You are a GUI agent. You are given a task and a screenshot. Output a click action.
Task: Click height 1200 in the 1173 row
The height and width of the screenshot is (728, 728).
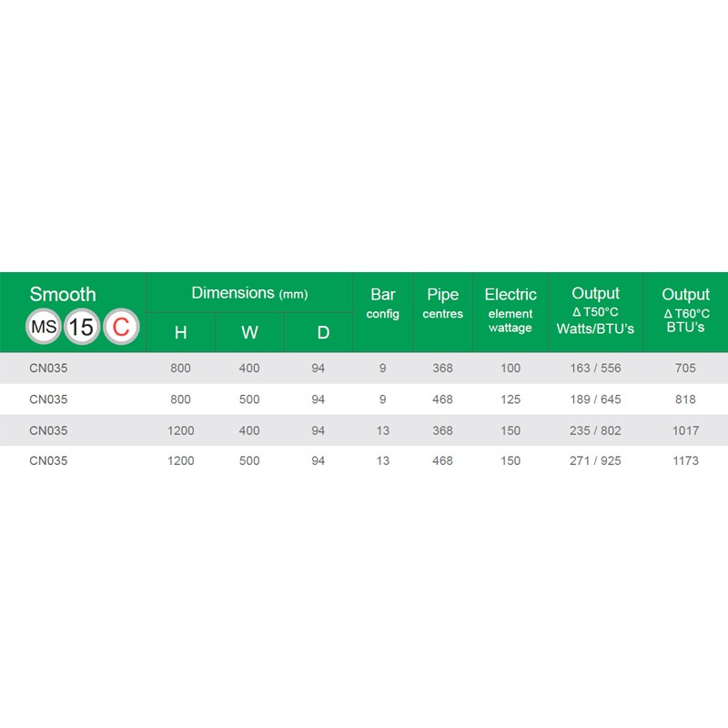(180, 460)
